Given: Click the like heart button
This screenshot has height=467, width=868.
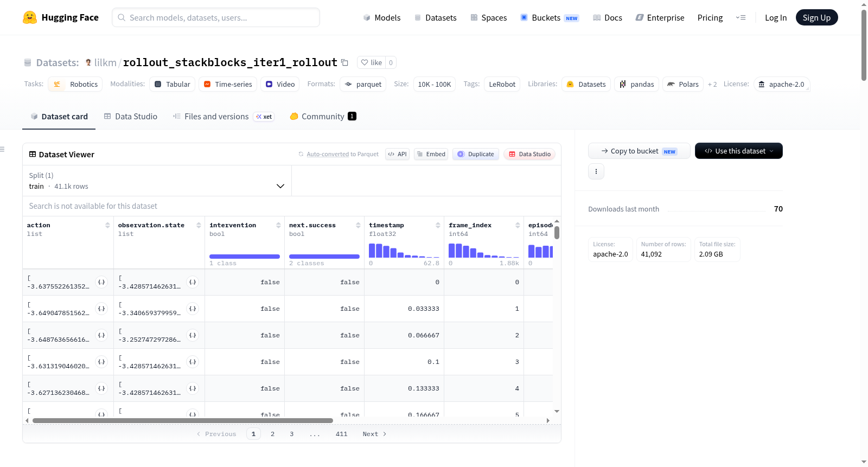Looking at the screenshot, I should click(371, 62).
